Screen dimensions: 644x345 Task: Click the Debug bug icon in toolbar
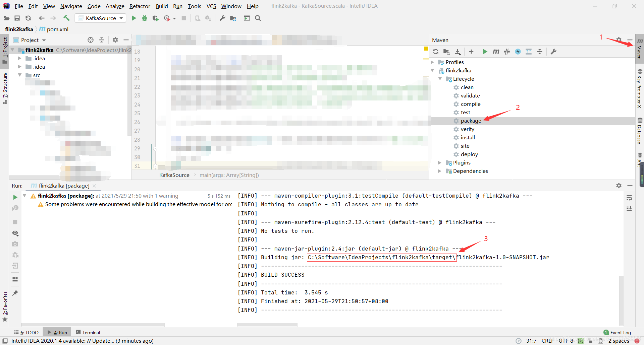145,18
